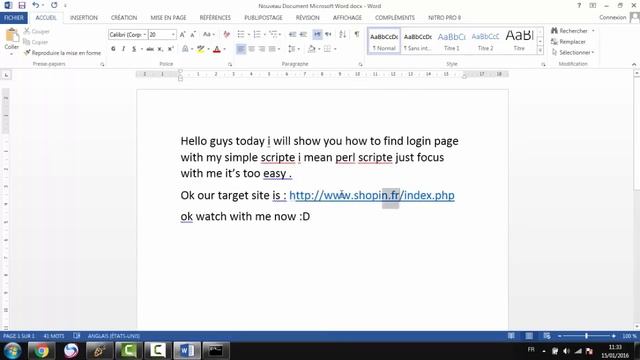Screen dimensions: 640x360
Task: Click the text highlight color button
Action: pos(200,49)
